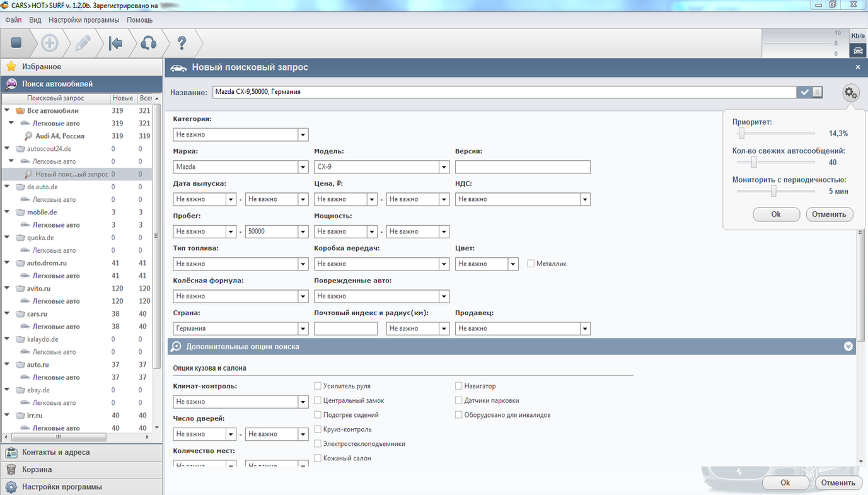Screen dimensions: 868x495
Task: Check Центральный замок option
Action: tap(318, 400)
